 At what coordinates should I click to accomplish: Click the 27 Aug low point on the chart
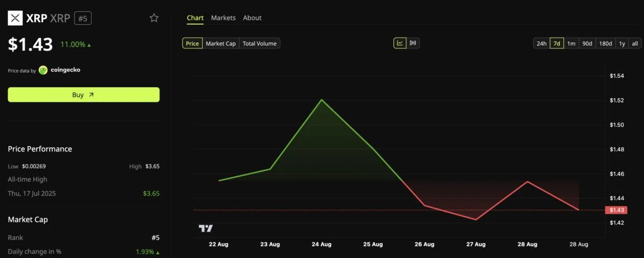[x=475, y=219]
